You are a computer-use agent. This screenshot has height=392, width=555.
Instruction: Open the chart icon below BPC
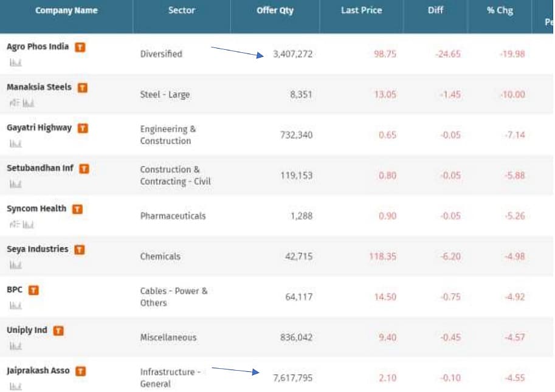tap(16, 306)
